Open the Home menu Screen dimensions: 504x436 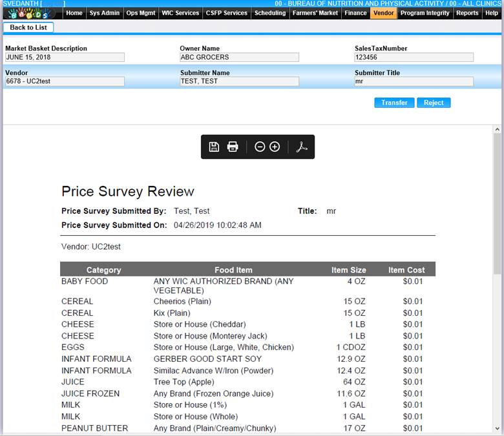[74, 13]
